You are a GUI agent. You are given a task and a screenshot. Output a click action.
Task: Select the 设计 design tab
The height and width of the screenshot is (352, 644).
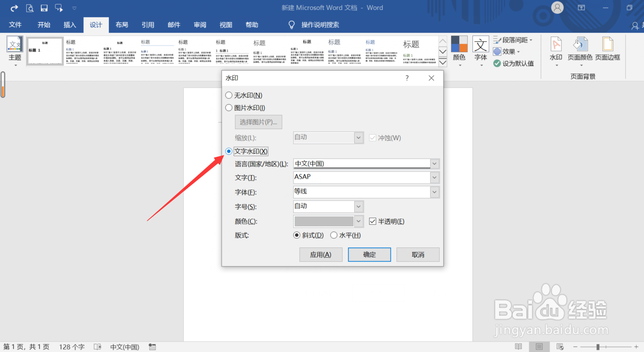96,25
